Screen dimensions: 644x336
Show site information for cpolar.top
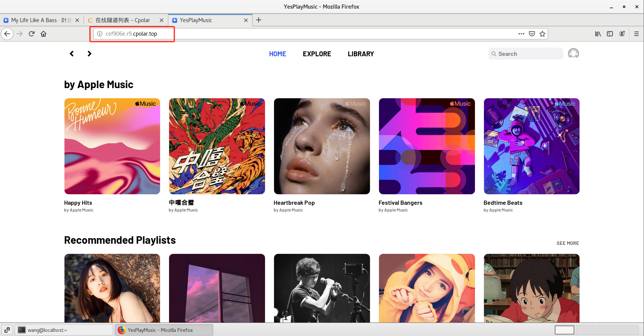[100, 34]
